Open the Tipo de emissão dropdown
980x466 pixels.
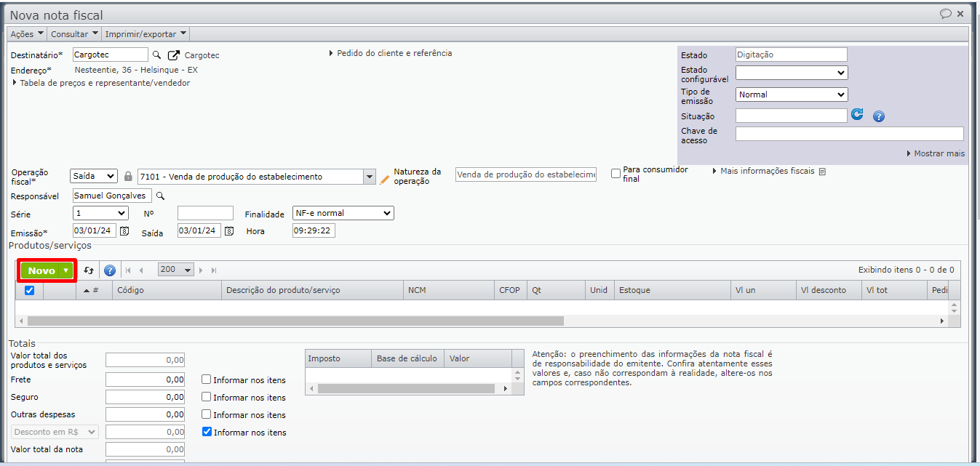pyautogui.click(x=792, y=95)
